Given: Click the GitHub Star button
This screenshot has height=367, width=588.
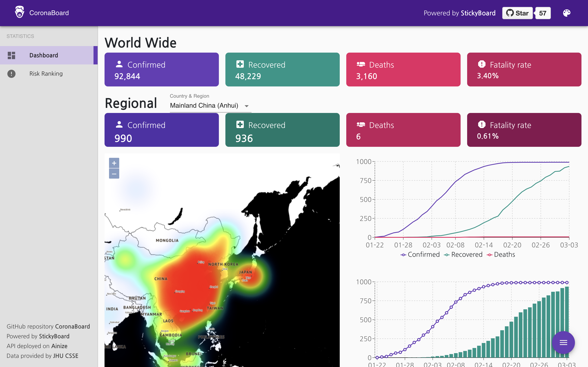Looking at the screenshot, I should coord(517,13).
